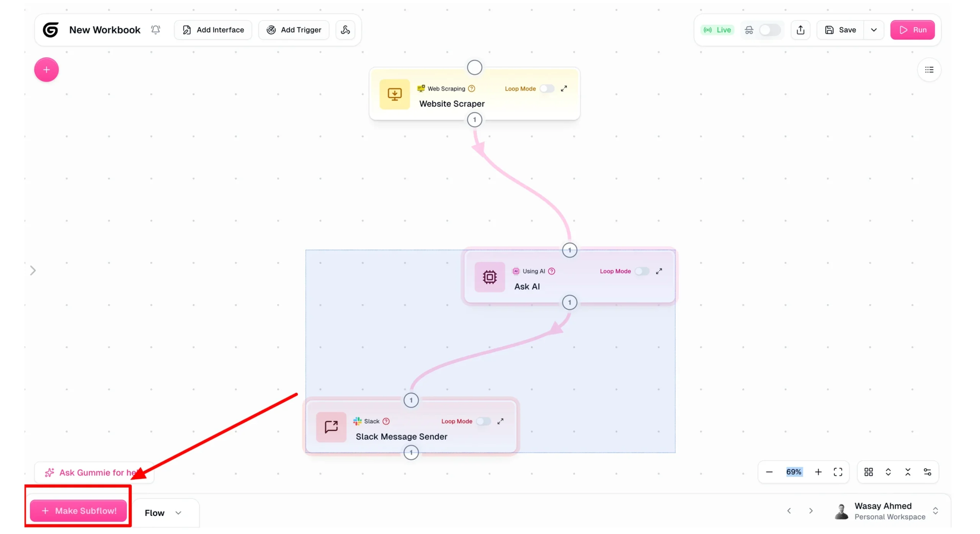Click Ask Gummie for help

94,473
